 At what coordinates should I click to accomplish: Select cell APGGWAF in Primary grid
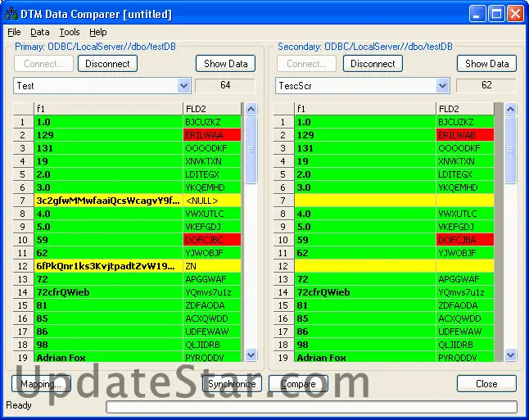click(x=212, y=279)
